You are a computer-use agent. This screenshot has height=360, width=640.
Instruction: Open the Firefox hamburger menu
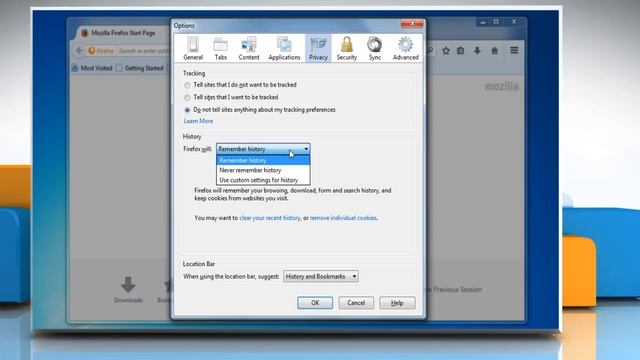(514, 51)
